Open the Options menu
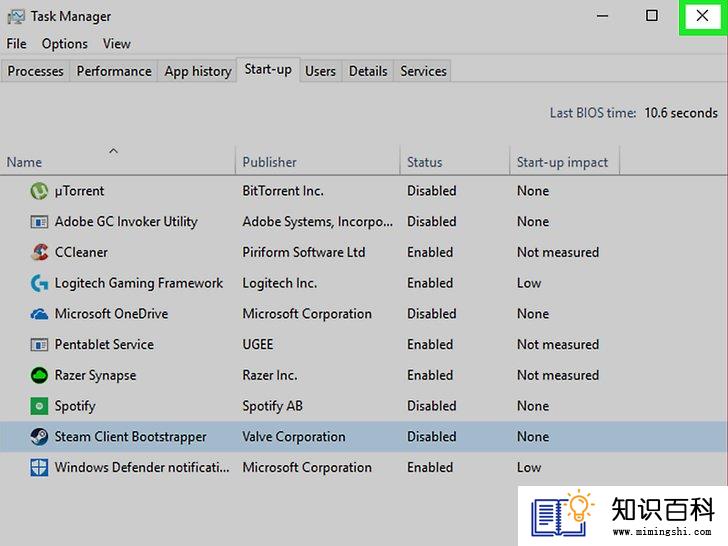 pos(65,44)
